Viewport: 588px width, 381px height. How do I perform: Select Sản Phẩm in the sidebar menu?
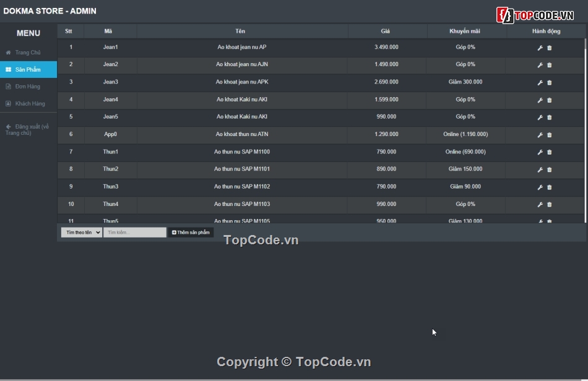(x=28, y=70)
